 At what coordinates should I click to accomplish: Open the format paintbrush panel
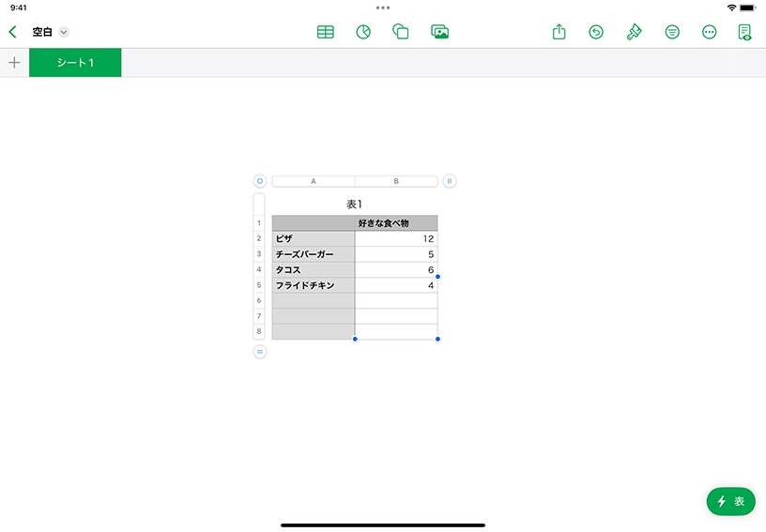click(x=635, y=32)
